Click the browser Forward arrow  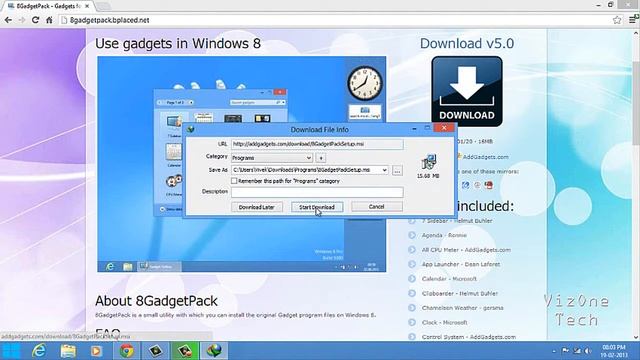pos(22,20)
